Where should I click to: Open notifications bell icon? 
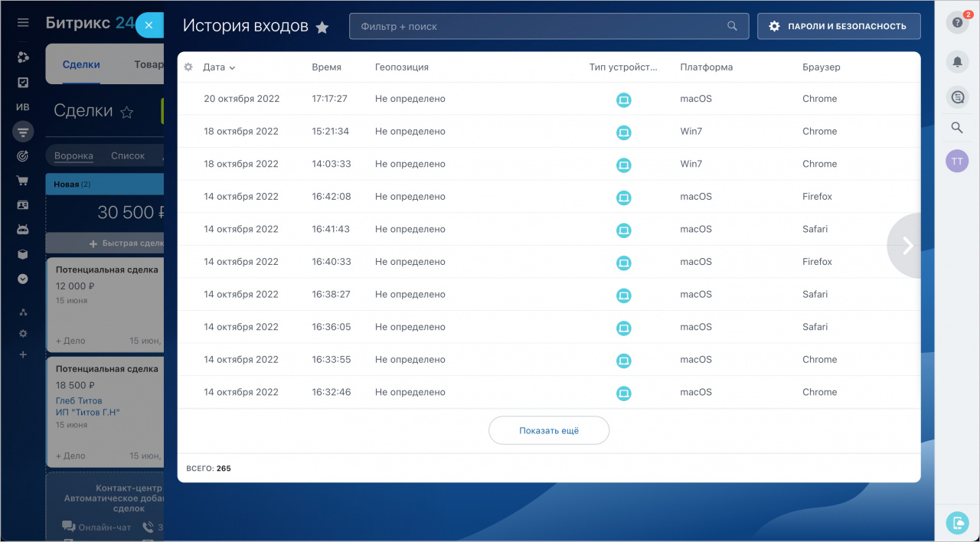[957, 62]
